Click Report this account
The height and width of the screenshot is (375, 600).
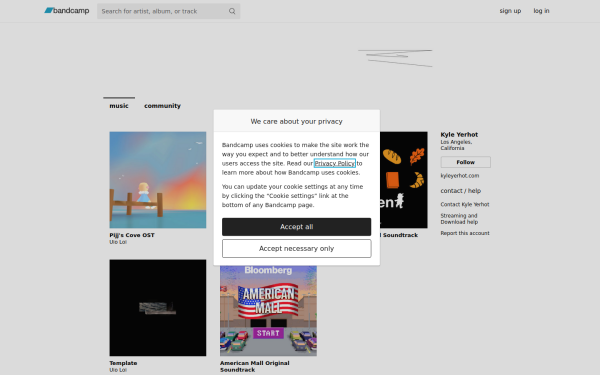tap(465, 233)
